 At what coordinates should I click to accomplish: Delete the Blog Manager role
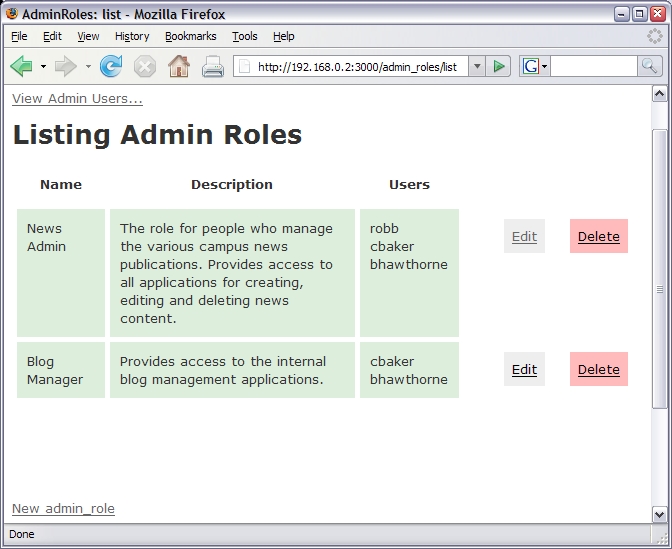tap(598, 369)
